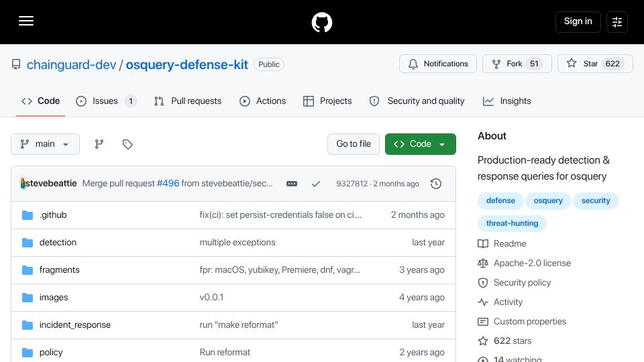Open 'fix(ci): set persist-credentials' commit message

click(x=280, y=215)
